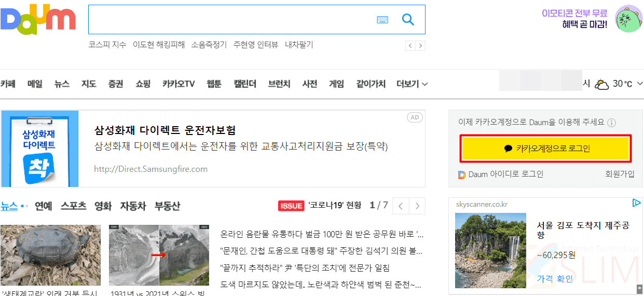Open the 게임 menu
The width and height of the screenshot is (644, 296).
(x=337, y=84)
